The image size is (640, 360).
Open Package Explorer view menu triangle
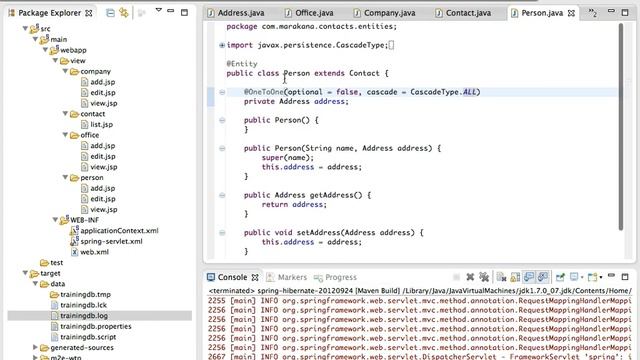click(x=159, y=10)
